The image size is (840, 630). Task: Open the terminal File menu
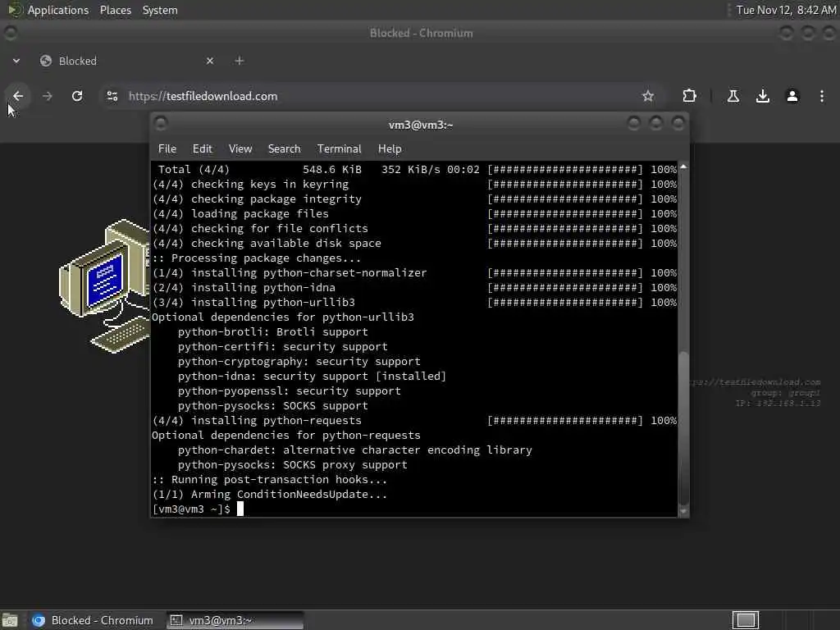[167, 149]
